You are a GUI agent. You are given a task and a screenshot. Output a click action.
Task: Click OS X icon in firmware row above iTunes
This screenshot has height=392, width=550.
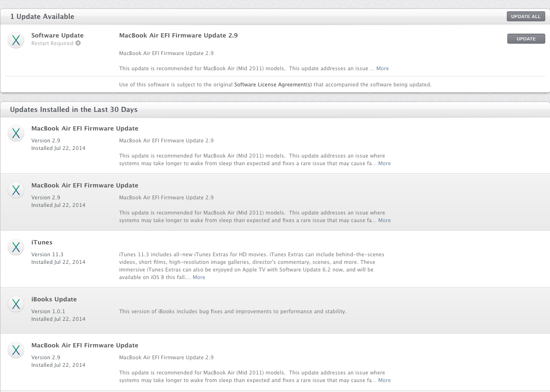click(x=16, y=190)
